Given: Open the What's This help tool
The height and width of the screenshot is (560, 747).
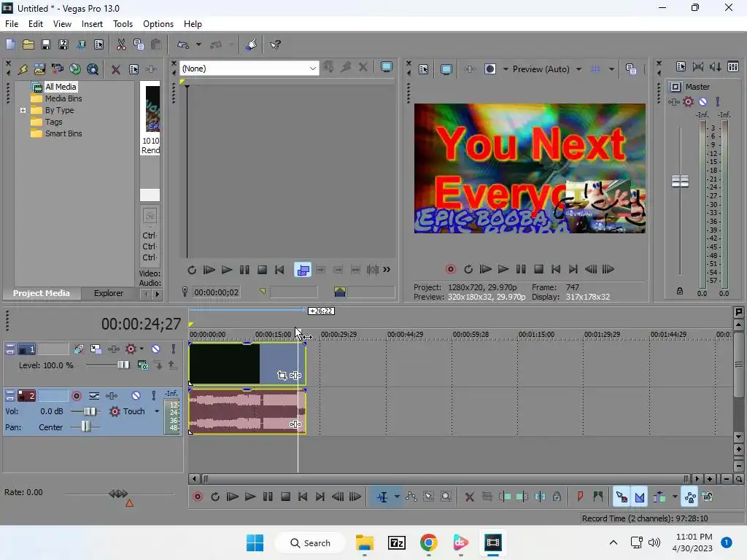Looking at the screenshot, I should [x=275, y=44].
